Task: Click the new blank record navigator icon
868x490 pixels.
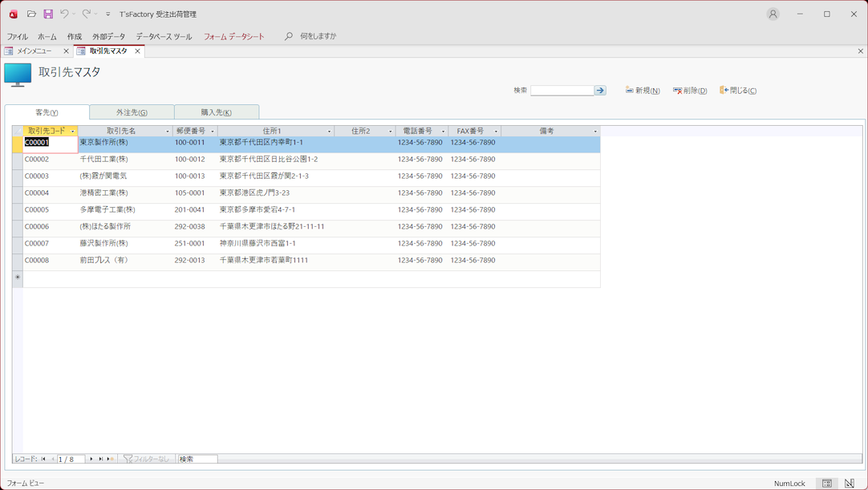Action: coord(110,460)
